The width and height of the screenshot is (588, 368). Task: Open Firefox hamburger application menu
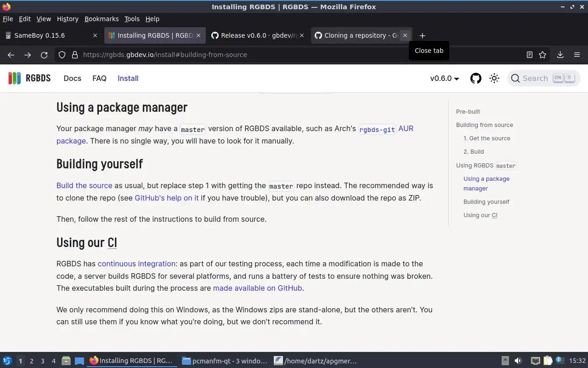click(x=577, y=55)
